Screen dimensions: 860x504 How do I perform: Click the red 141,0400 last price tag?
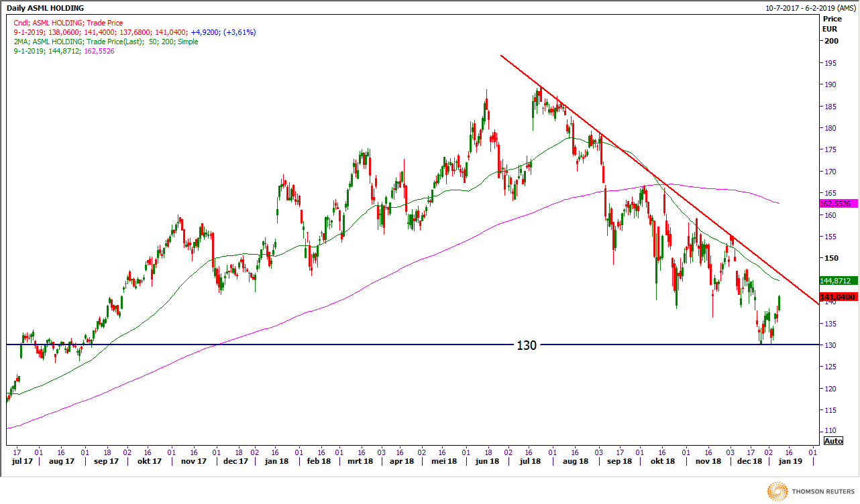point(839,297)
